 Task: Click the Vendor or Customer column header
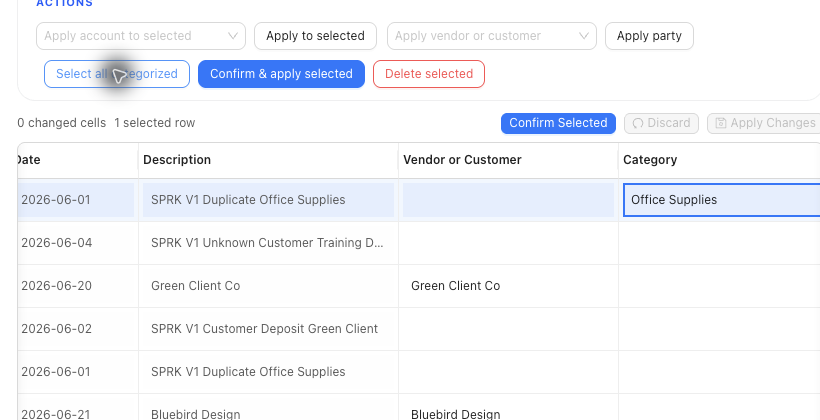click(508, 160)
